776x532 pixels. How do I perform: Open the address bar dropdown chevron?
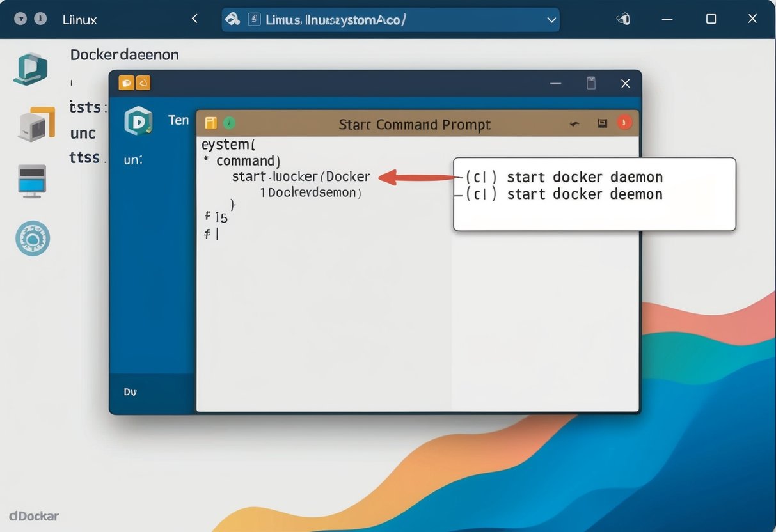click(551, 20)
